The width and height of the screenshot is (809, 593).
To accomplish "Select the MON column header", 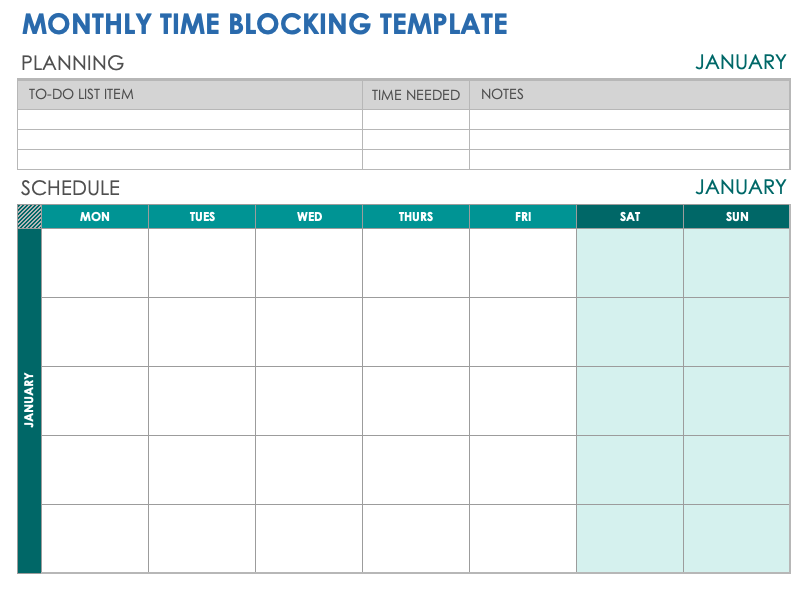I will 95,217.
